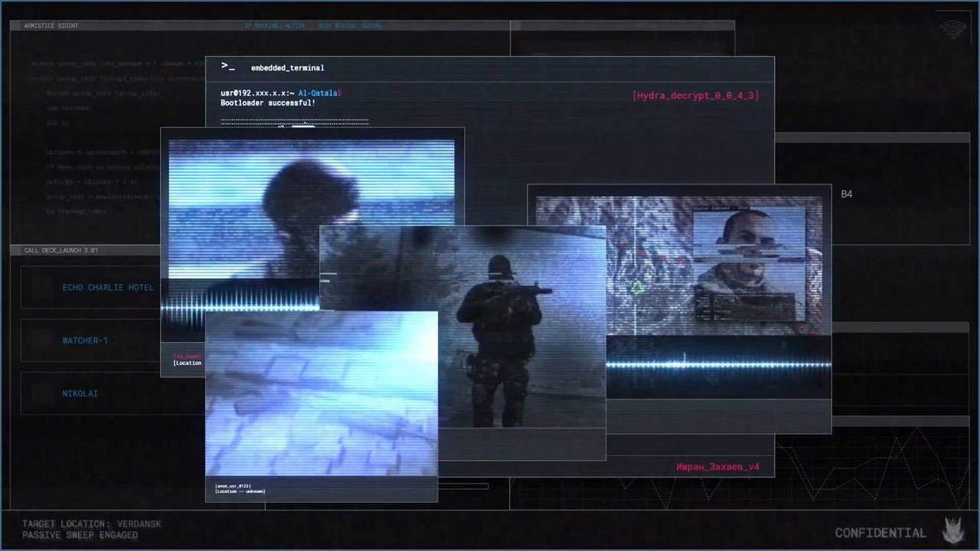Click the IP MASKING: ACTIVE status
This screenshot has height=551, width=980.
[x=275, y=26]
